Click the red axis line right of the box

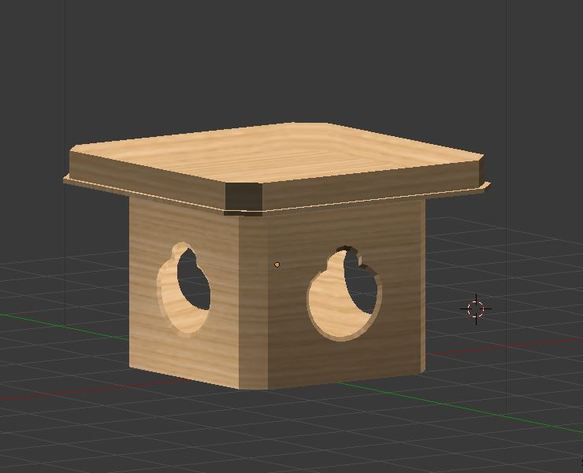(x=502, y=347)
